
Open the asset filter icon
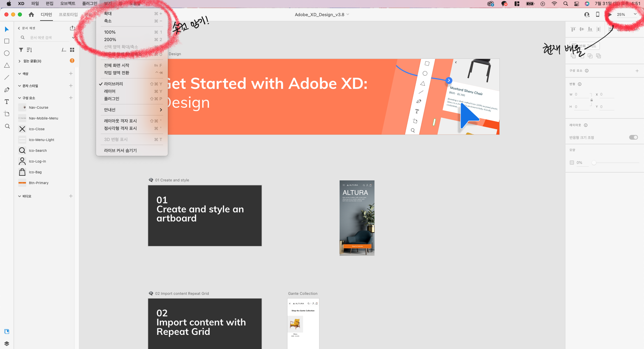21,50
